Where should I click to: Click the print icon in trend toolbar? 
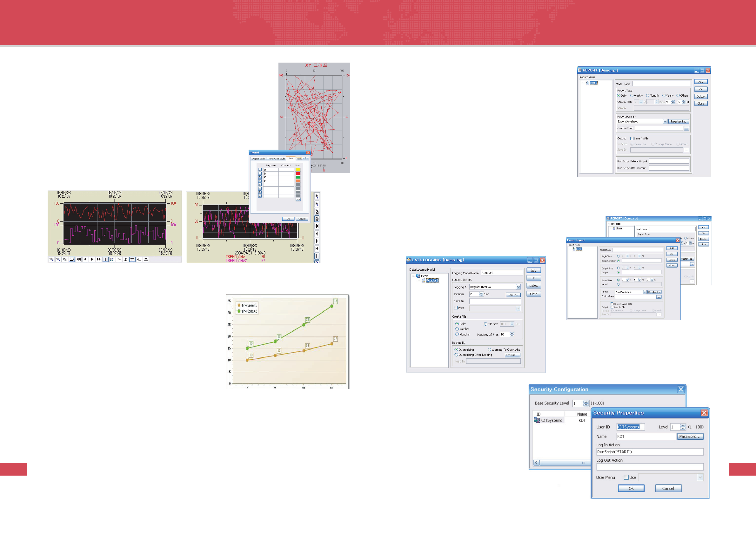(72, 259)
